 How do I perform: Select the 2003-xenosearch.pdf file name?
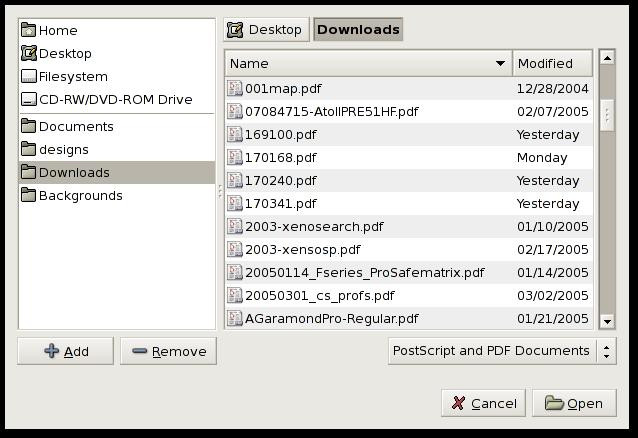coord(314,227)
